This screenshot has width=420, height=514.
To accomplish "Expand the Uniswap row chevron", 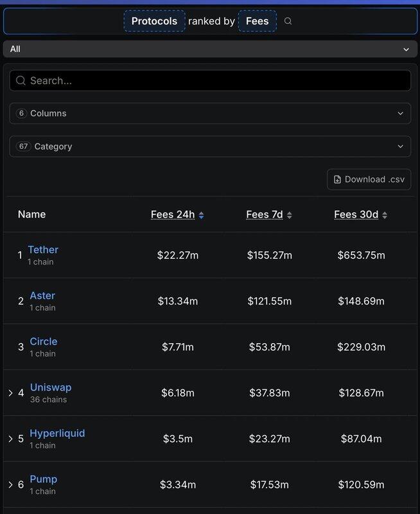I will [x=10, y=393].
